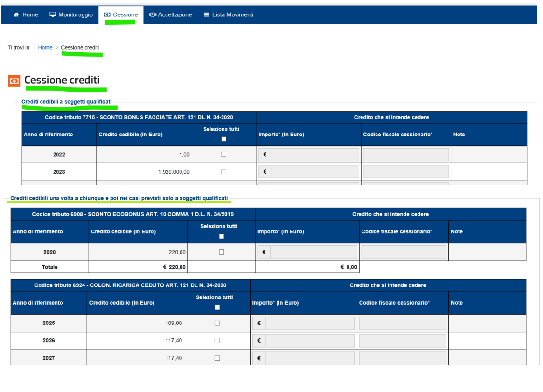Image resolution: width=543 pixels, height=392 pixels.
Task: Check Seleziona tutti for Codice tributo 6924
Action: (217, 307)
